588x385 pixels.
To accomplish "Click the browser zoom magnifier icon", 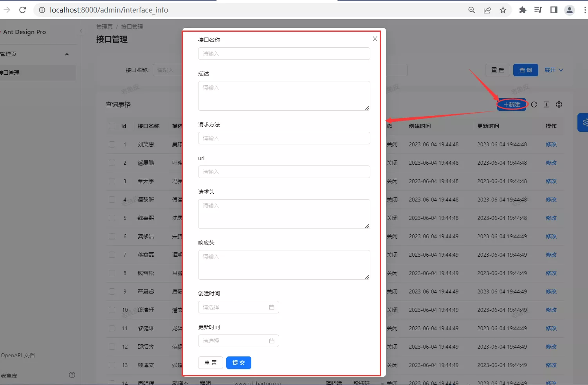I will tap(472, 10).
